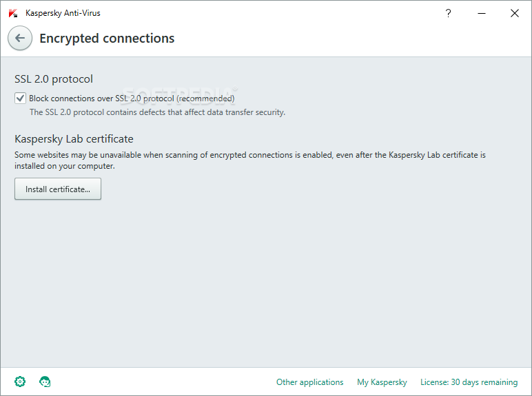Click the Encrypted connections heading
The height and width of the screenshot is (396, 532).
coord(107,39)
